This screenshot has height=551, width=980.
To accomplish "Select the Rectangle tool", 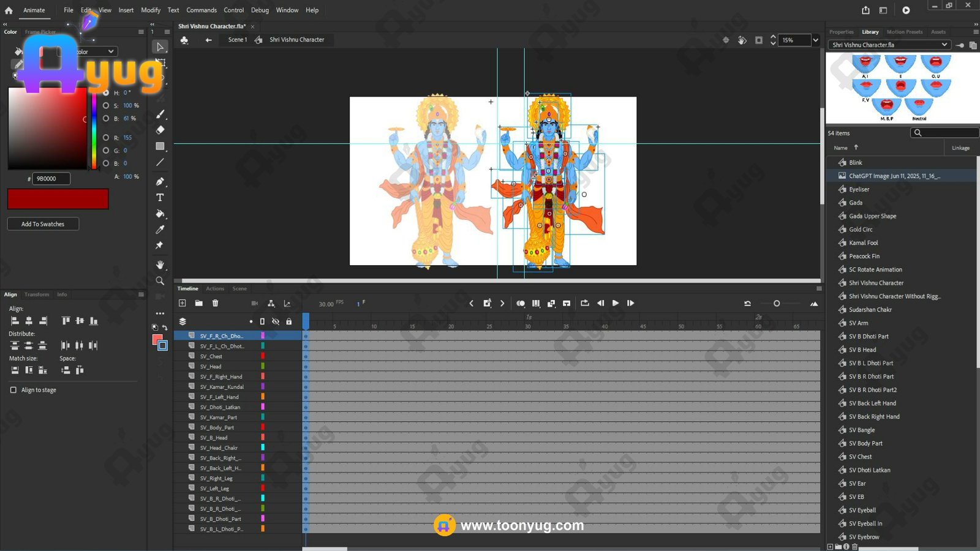I will (x=160, y=146).
